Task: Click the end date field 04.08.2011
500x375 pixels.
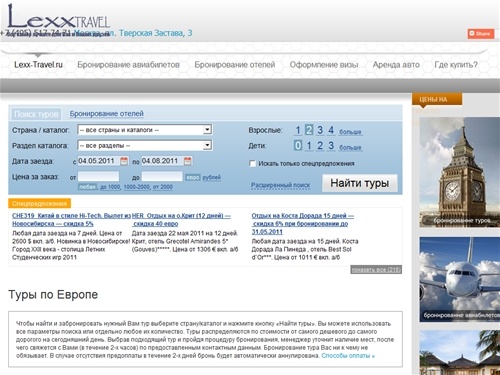Action: (x=162, y=161)
